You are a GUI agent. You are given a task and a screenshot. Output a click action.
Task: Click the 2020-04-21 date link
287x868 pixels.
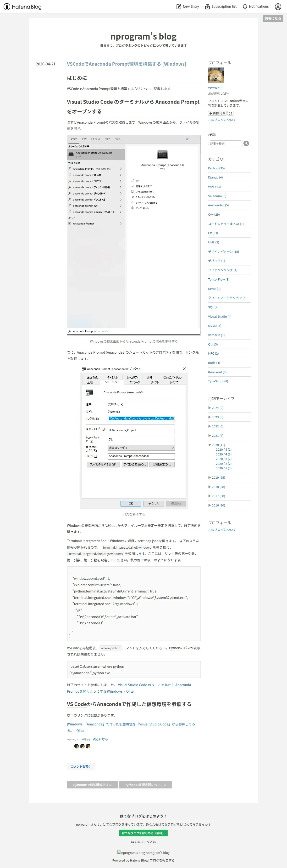point(46,64)
